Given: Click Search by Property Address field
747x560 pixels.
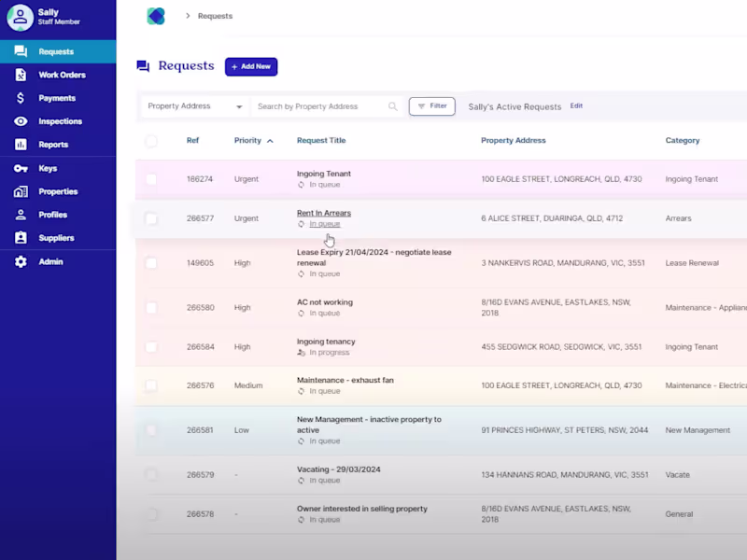Looking at the screenshot, I should [327, 106].
